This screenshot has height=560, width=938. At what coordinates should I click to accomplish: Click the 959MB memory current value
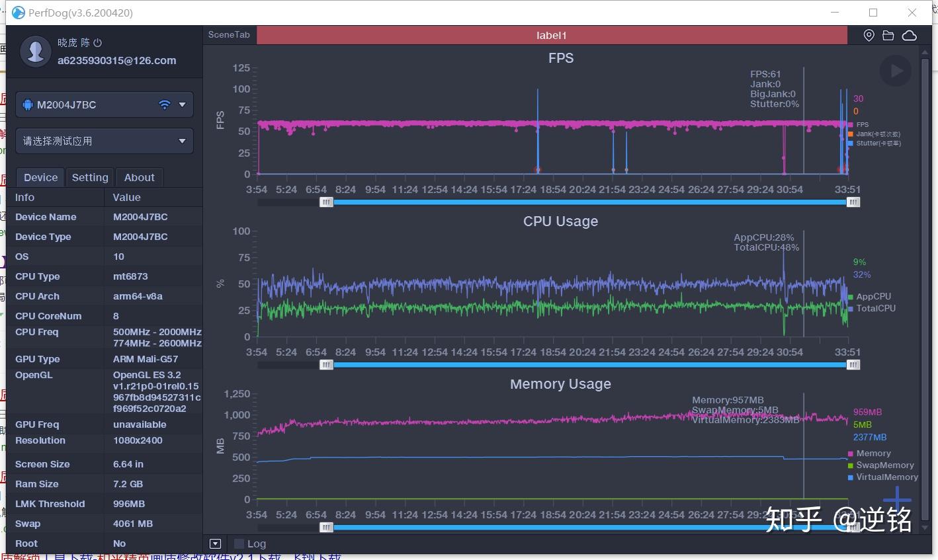(x=867, y=412)
